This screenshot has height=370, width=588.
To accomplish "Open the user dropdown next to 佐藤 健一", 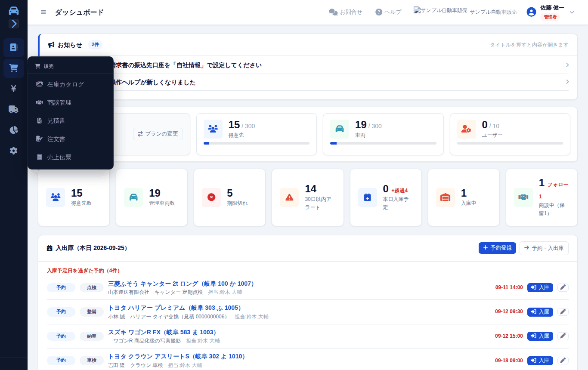I will pyautogui.click(x=572, y=12).
